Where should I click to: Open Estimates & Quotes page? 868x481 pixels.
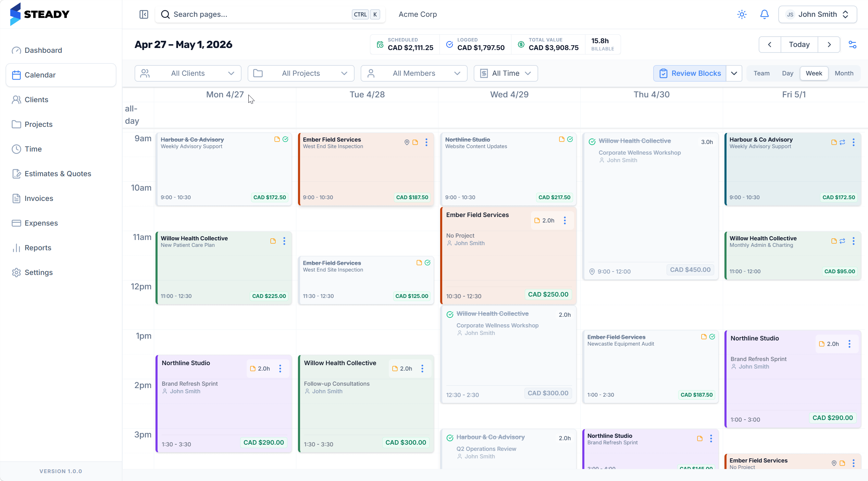(61, 174)
